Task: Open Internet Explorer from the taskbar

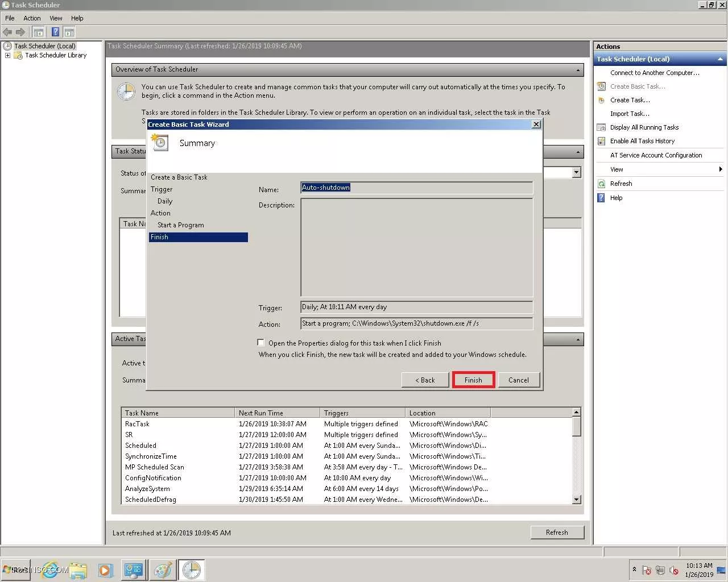Action: click(50, 569)
